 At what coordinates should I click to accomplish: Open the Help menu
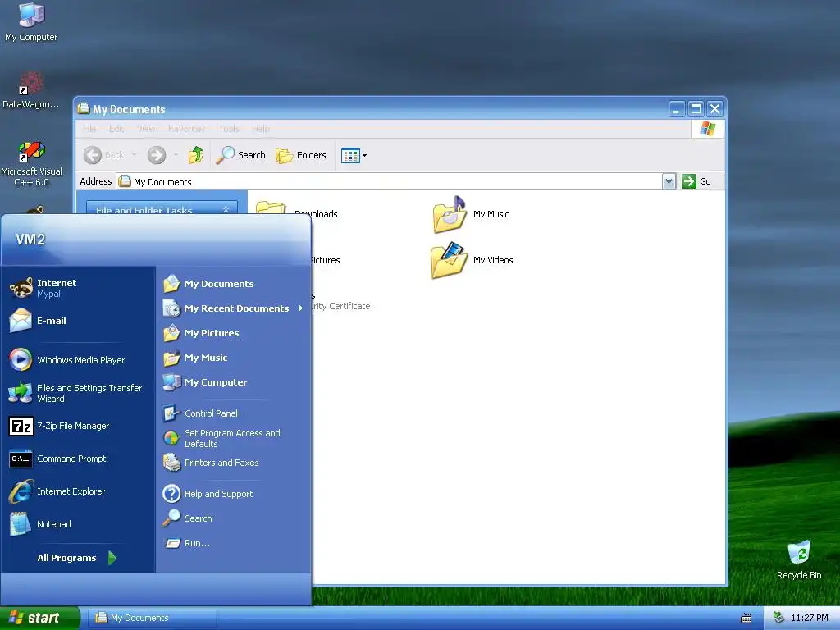tap(260, 129)
